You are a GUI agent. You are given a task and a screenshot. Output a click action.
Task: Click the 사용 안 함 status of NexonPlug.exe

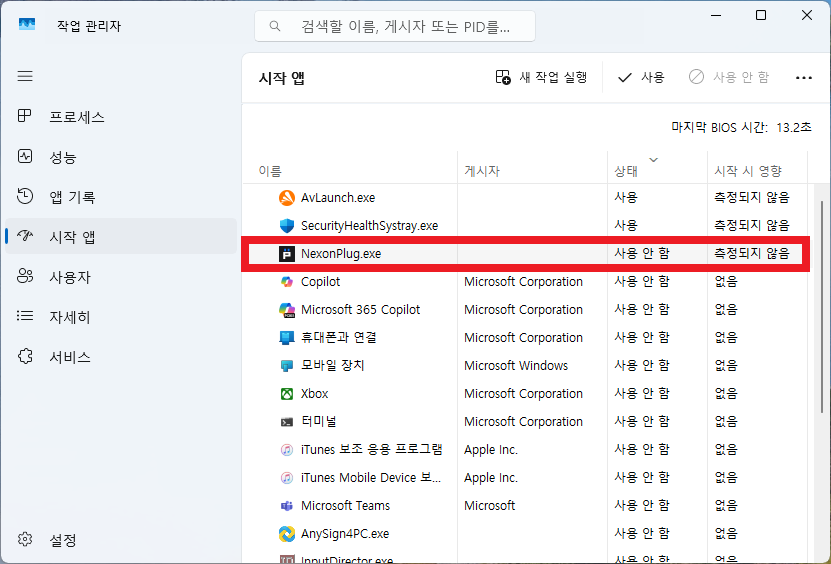pyautogui.click(x=642, y=253)
